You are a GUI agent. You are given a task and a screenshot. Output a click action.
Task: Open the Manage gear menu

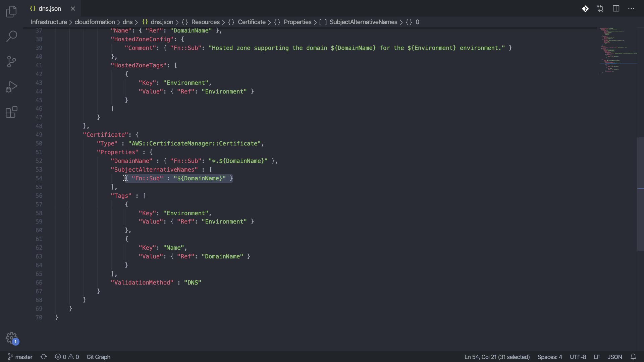tap(11, 338)
